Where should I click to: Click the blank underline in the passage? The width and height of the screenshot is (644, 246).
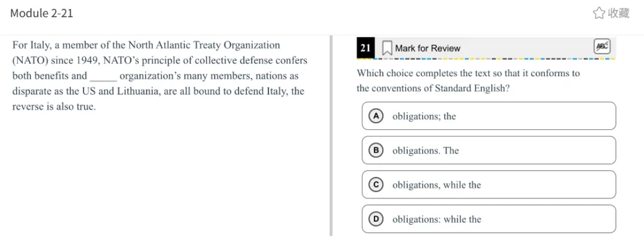104,78
